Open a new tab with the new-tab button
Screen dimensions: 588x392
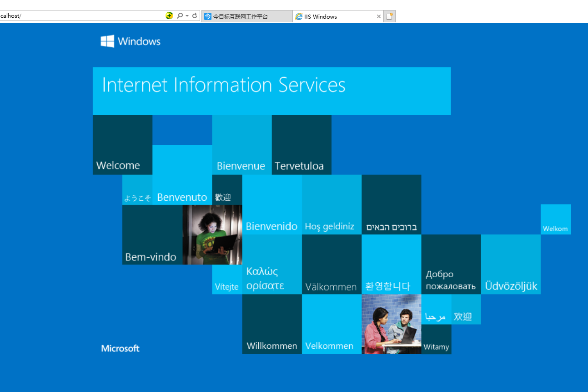[389, 16]
